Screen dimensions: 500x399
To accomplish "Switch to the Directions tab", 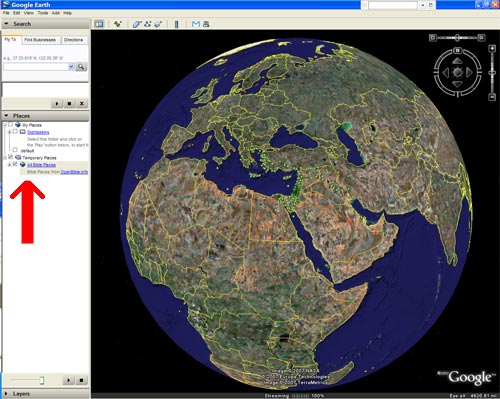I will (x=73, y=40).
